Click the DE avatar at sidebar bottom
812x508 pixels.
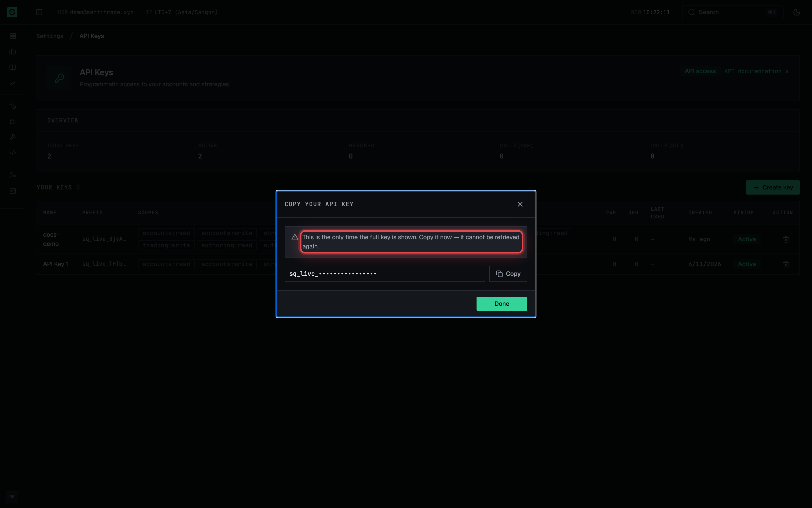pos(12,497)
